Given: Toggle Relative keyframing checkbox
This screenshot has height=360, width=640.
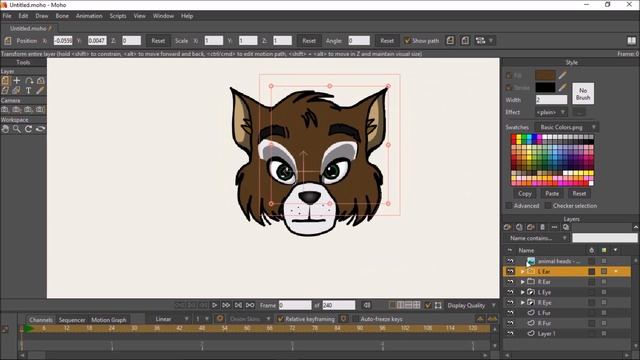Looking at the screenshot, I should click(x=280, y=319).
